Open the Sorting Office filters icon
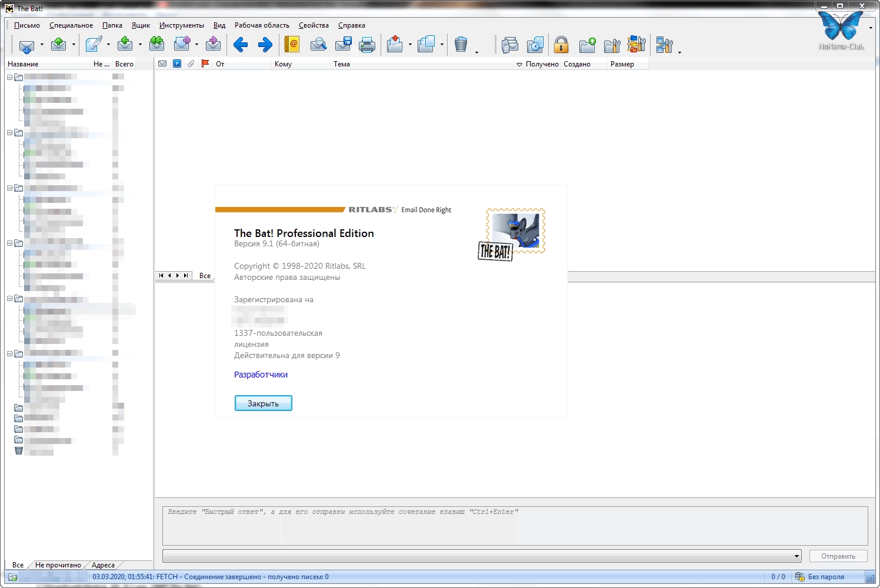The width and height of the screenshot is (880, 588). pyautogui.click(x=636, y=44)
